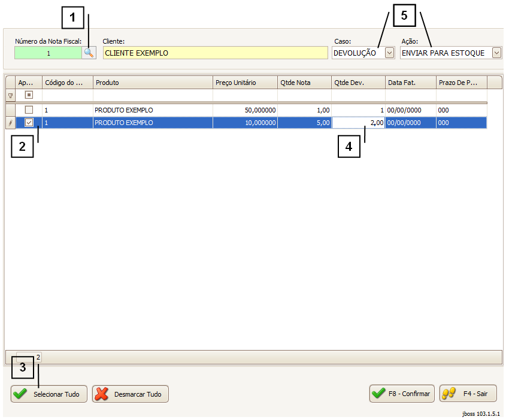Click the Preço Unitário column header

coord(244,83)
